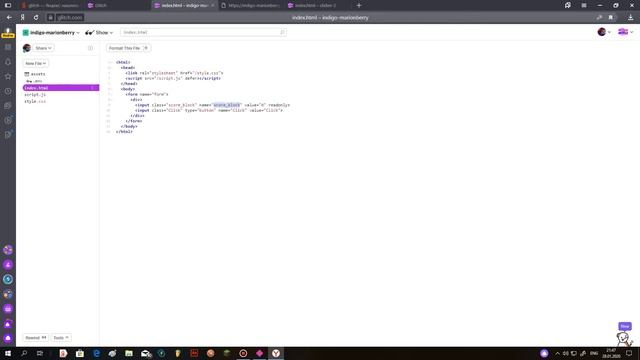Open Windows notification center

pyautogui.click(x=629, y=353)
